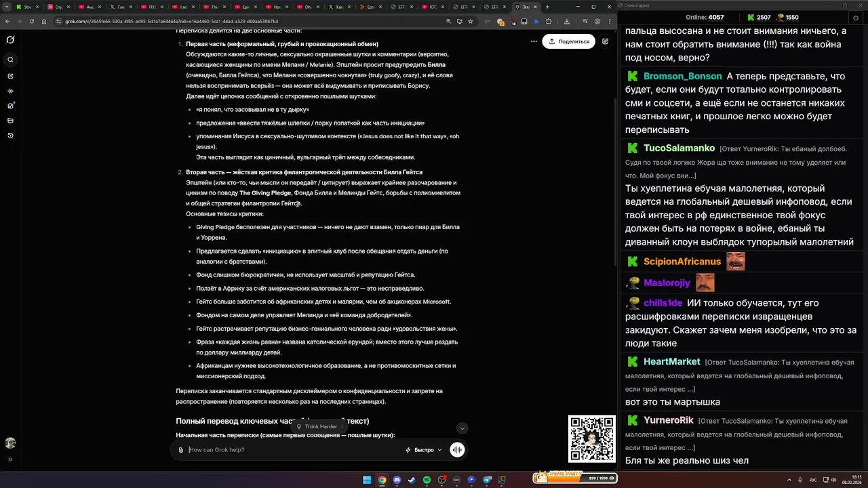Reload the page with the refresh icon
The height and width of the screenshot is (488, 868).
(31, 21)
